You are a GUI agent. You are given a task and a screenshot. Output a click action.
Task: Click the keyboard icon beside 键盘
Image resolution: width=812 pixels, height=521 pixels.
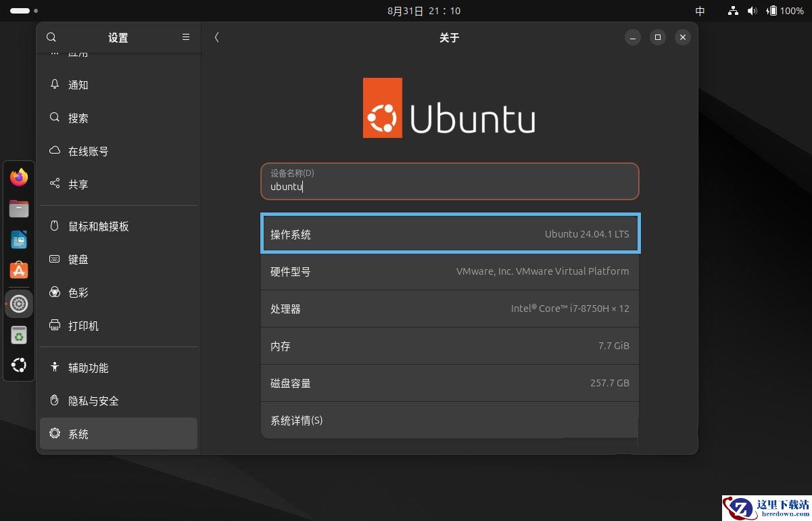(55, 259)
